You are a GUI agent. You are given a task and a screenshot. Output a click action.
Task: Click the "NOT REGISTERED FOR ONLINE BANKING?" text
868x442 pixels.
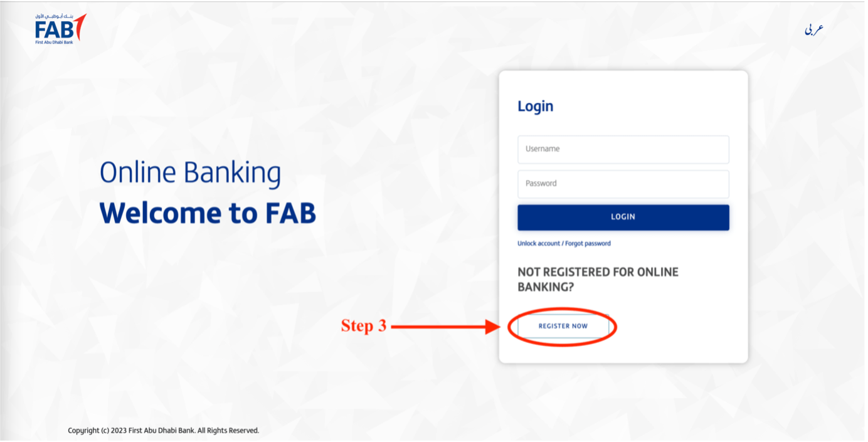[x=597, y=280]
